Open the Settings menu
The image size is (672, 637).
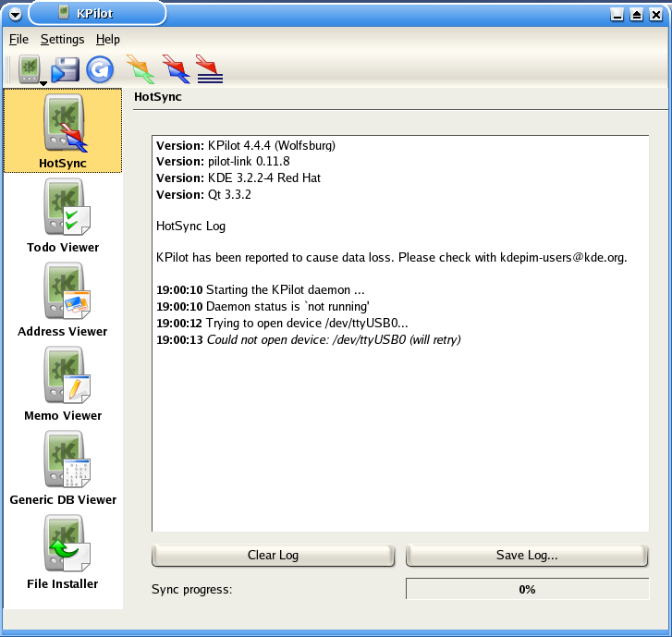(x=63, y=40)
